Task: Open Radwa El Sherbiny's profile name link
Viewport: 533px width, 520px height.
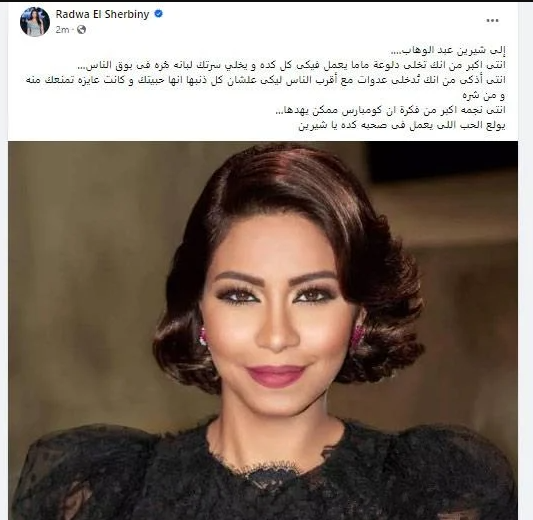Action: (102, 14)
